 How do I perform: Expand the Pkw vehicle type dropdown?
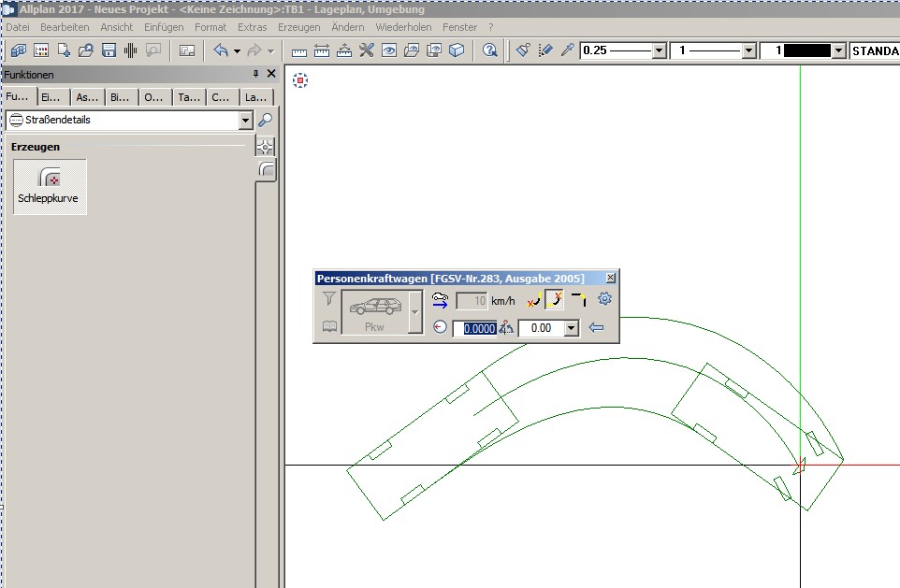tap(415, 312)
